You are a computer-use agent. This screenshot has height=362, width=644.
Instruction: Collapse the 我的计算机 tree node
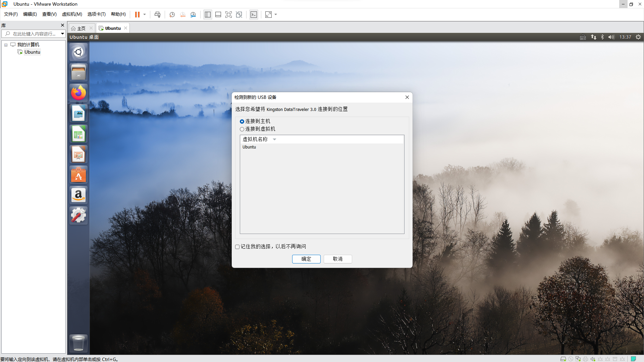tap(6, 45)
